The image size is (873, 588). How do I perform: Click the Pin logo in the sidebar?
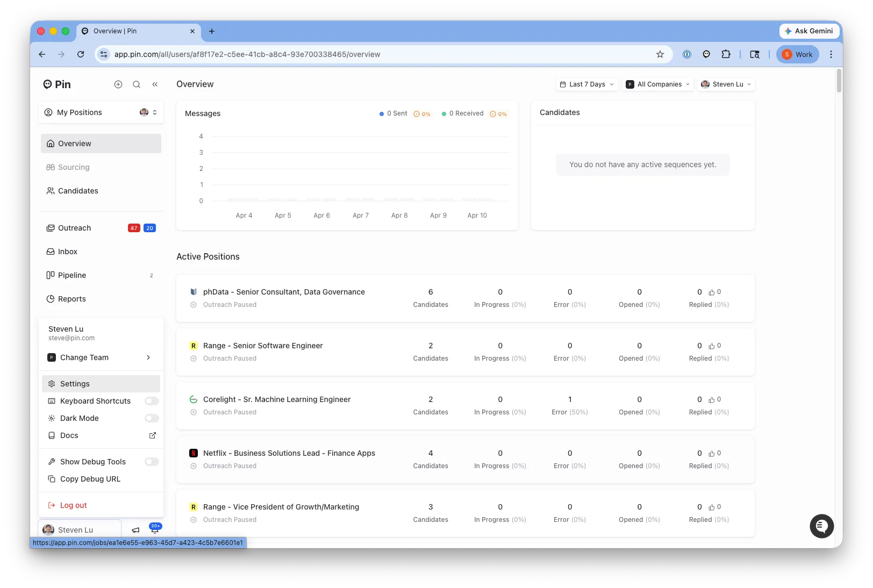(x=56, y=84)
